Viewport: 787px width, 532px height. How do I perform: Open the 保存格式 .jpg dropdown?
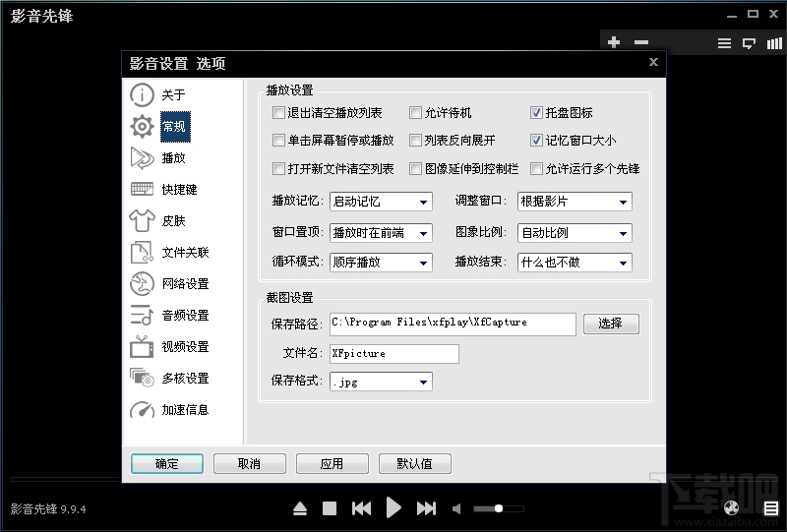(x=381, y=382)
